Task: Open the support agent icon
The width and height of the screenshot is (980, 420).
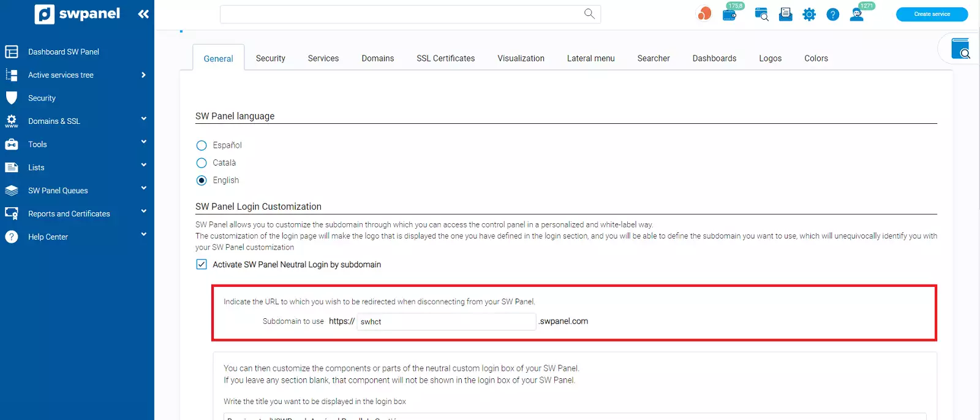Action: pyautogui.click(x=857, y=15)
